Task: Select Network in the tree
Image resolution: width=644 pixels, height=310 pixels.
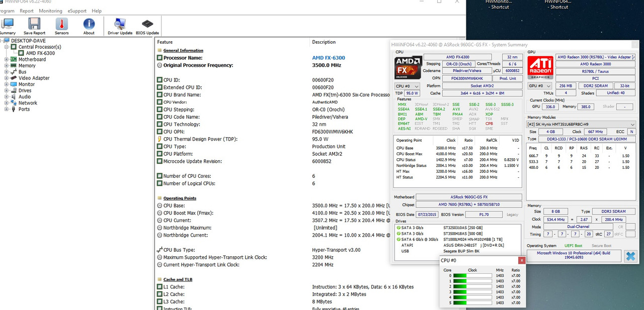Action: [28, 103]
